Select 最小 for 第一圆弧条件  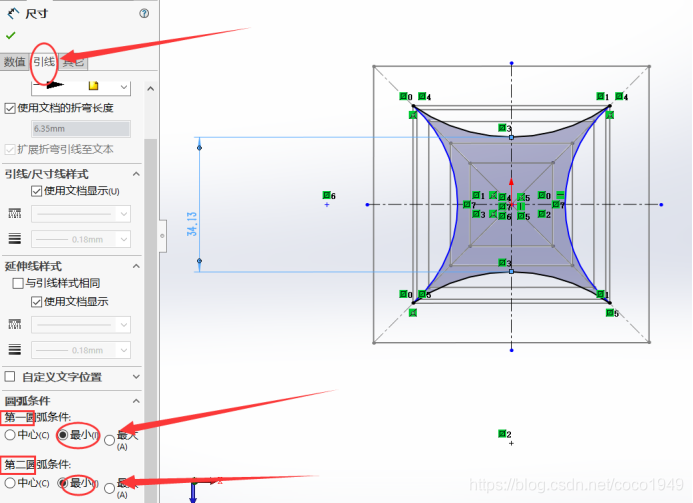63,435
